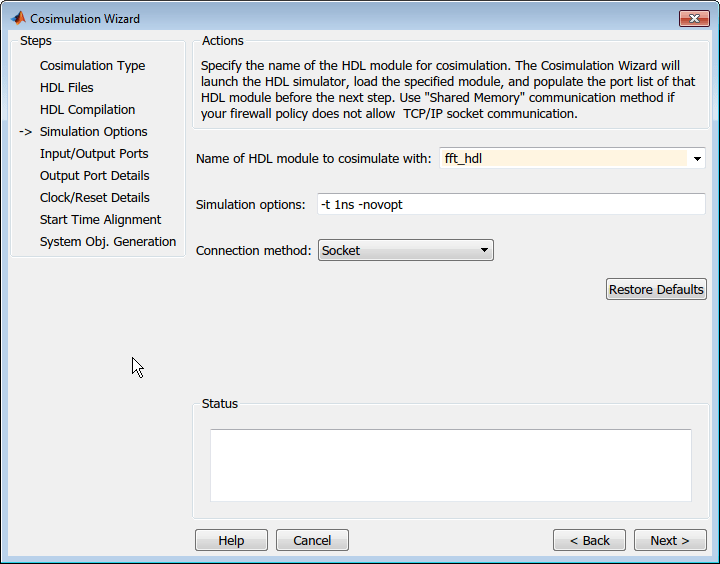Close the Cosimulation Wizard window
The height and width of the screenshot is (564, 720).
(694, 18)
